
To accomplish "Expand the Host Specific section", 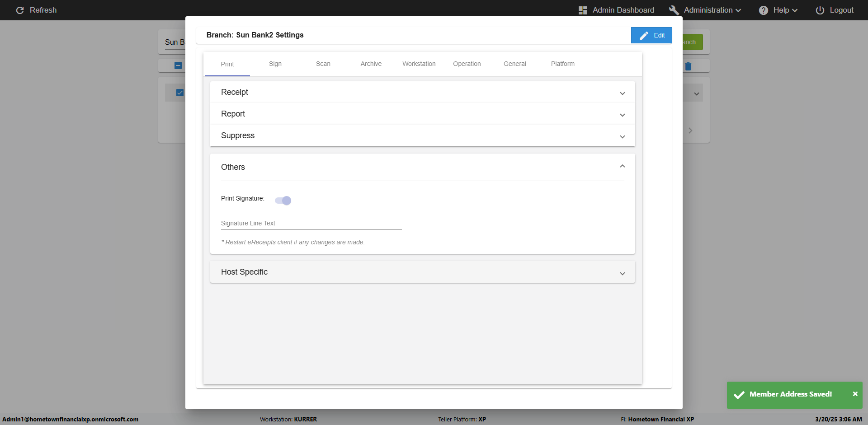I will (x=622, y=273).
